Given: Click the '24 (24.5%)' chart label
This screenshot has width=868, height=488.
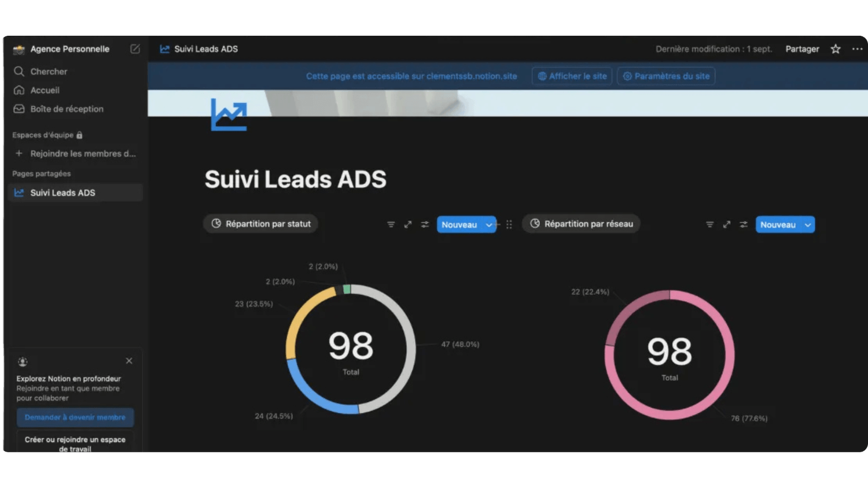Looking at the screenshot, I should tap(274, 416).
